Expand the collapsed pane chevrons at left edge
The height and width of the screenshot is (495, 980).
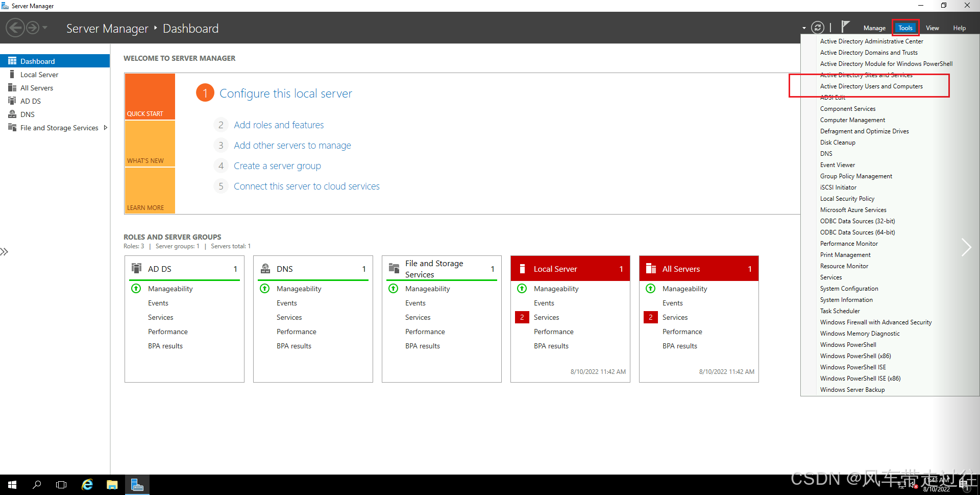(x=4, y=251)
